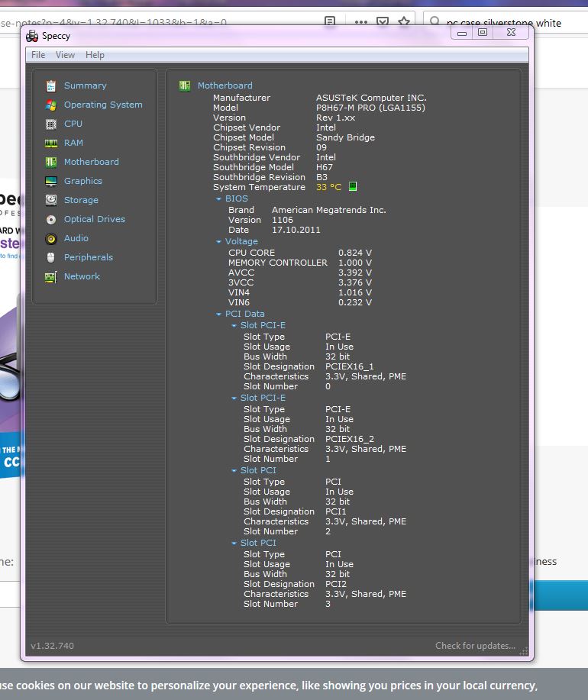The width and height of the screenshot is (588, 700).
Task: Click the browser Pocket save icon
Action: [383, 21]
